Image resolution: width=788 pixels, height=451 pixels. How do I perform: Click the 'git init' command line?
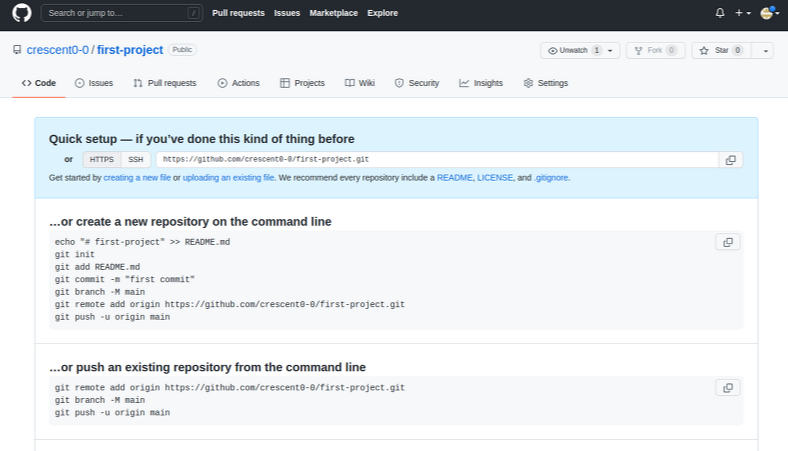[75, 254]
